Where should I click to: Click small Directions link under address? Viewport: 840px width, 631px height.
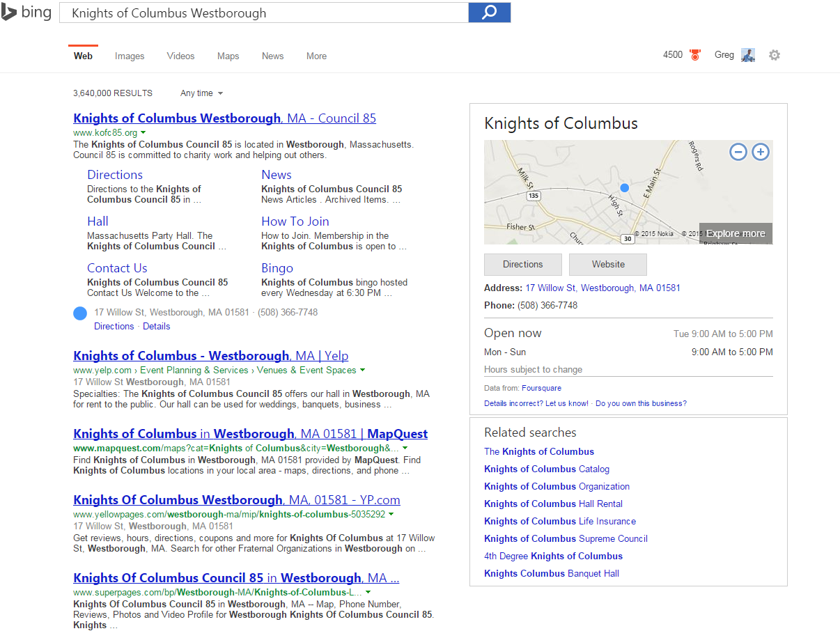[x=114, y=326]
